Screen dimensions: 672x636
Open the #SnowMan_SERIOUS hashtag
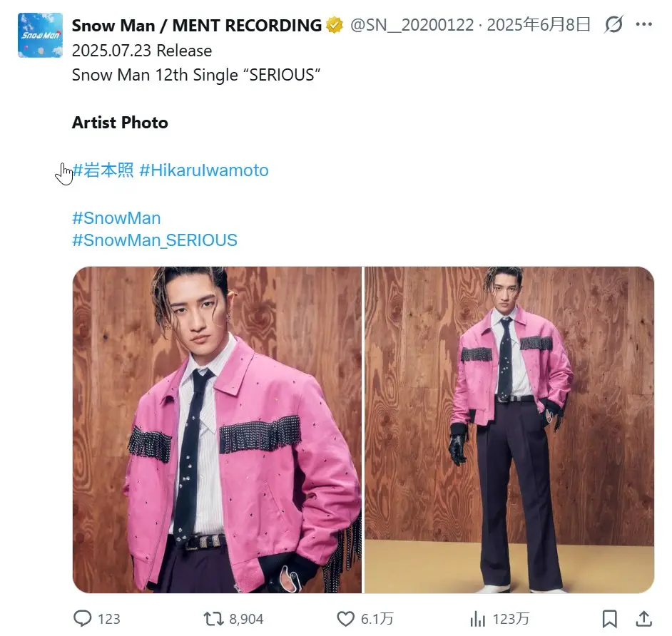[x=155, y=240]
